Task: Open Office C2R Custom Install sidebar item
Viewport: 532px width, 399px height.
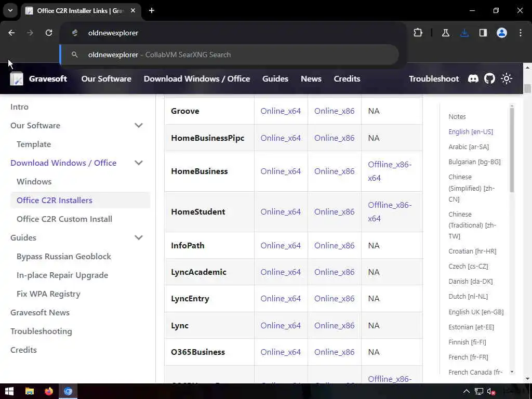Action: pyautogui.click(x=64, y=219)
